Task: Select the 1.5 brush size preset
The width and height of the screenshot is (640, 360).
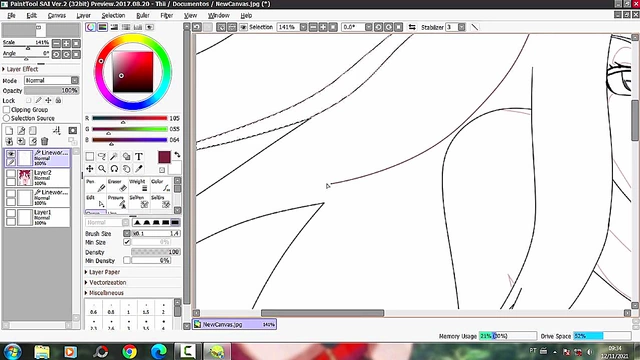Action: point(146,309)
